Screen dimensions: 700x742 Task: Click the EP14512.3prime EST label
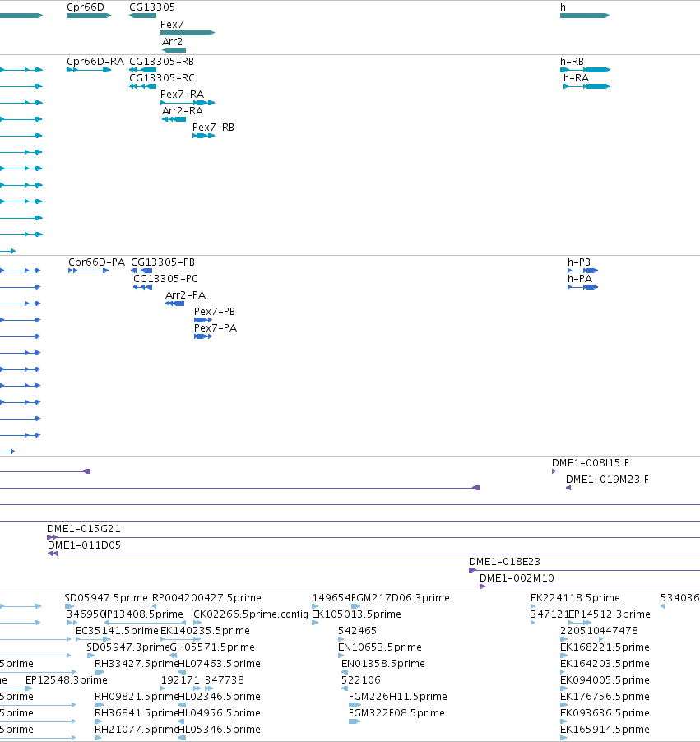pos(610,614)
